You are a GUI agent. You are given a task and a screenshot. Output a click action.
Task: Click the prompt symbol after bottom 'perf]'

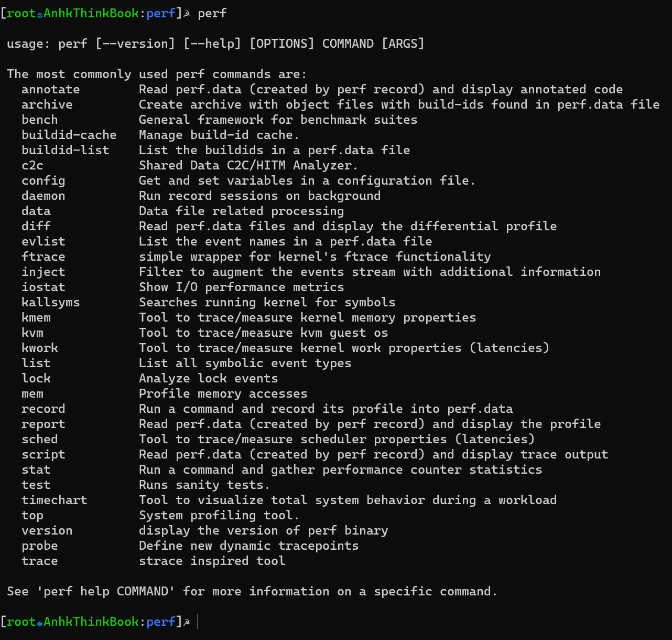tap(187, 622)
